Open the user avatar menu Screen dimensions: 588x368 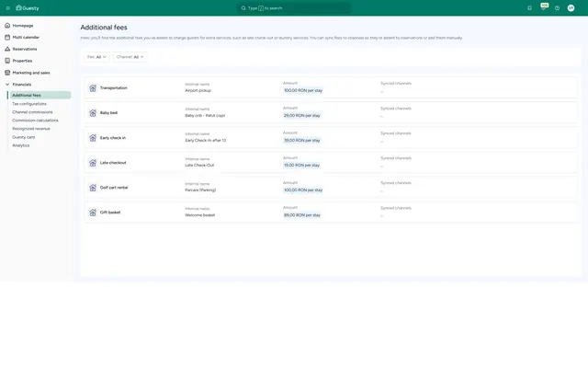click(x=571, y=8)
